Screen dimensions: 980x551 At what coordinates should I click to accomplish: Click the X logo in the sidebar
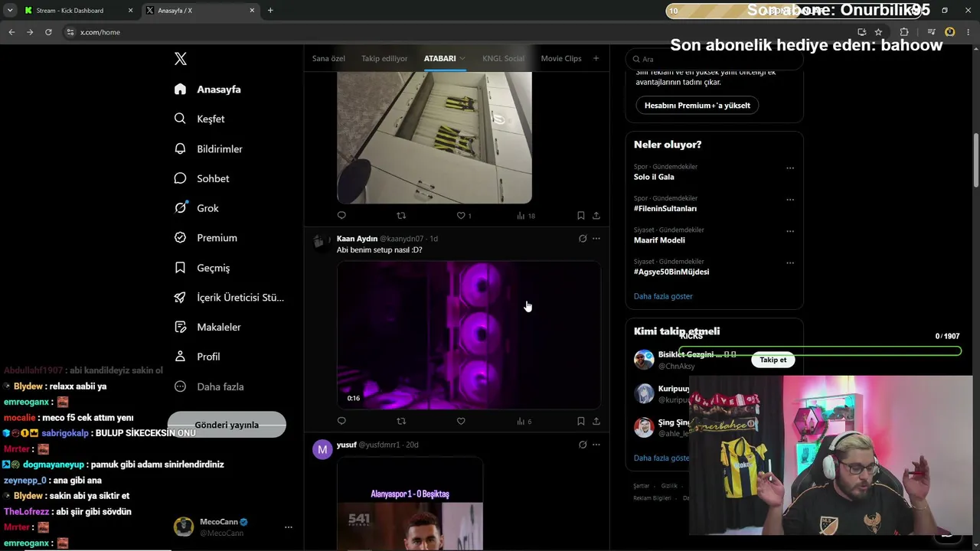[x=181, y=59]
